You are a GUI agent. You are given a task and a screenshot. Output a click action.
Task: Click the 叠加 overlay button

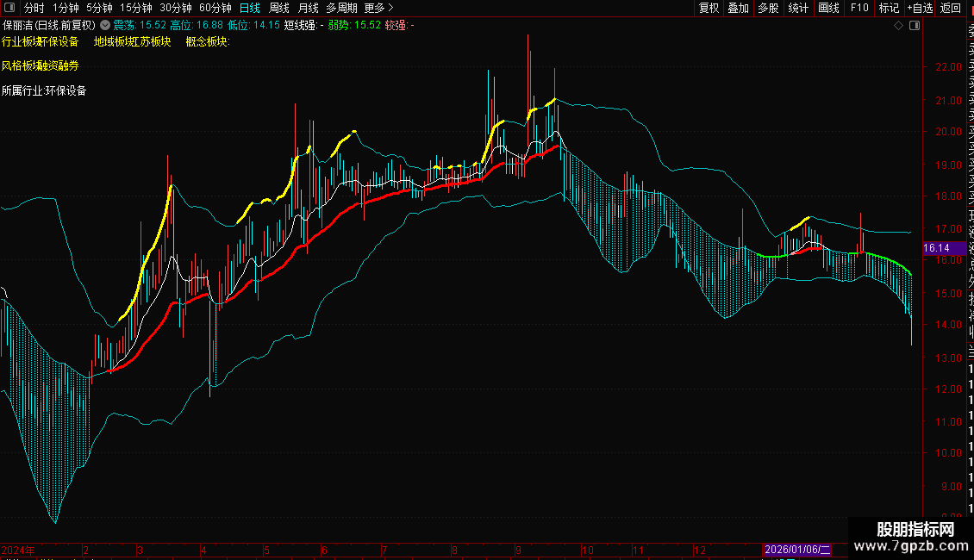[x=738, y=8]
